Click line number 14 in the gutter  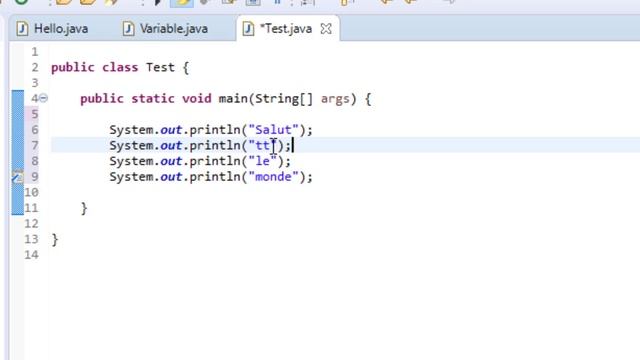[x=31, y=255]
